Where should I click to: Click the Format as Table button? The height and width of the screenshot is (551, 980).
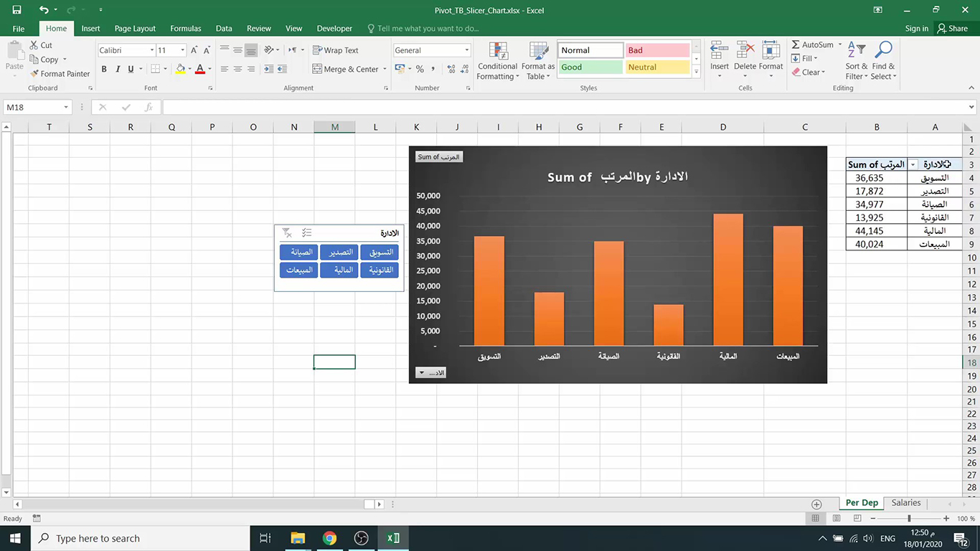(x=537, y=60)
